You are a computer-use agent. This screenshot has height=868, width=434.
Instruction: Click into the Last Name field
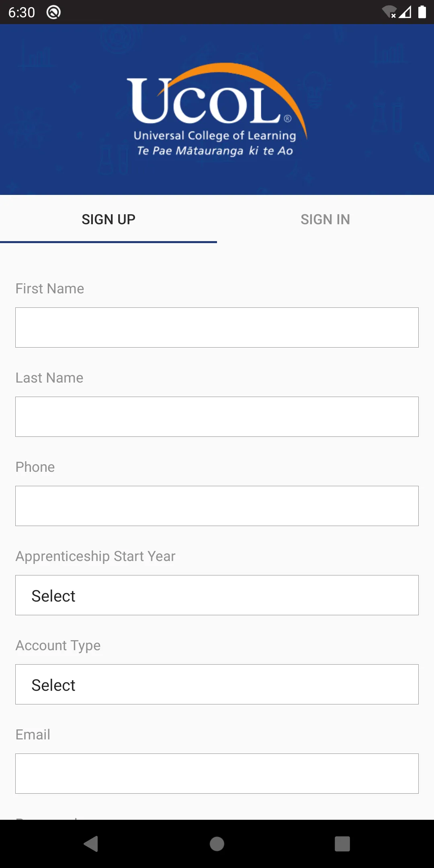pyautogui.click(x=217, y=417)
